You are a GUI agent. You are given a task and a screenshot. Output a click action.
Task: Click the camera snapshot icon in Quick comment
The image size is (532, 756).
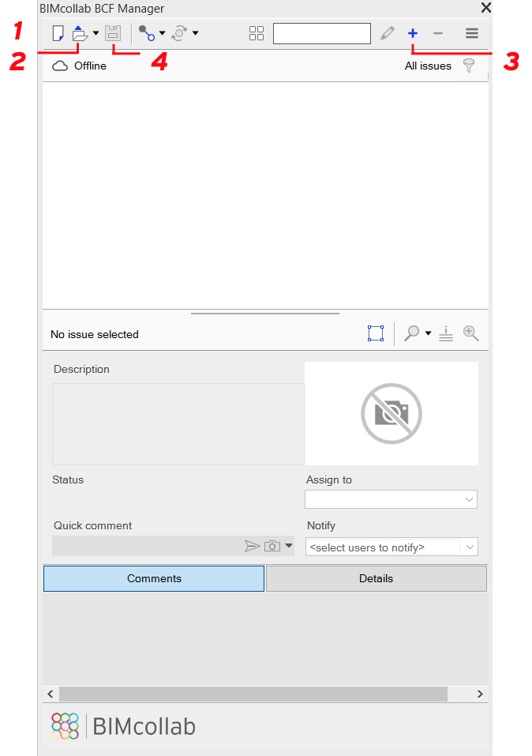(x=272, y=546)
